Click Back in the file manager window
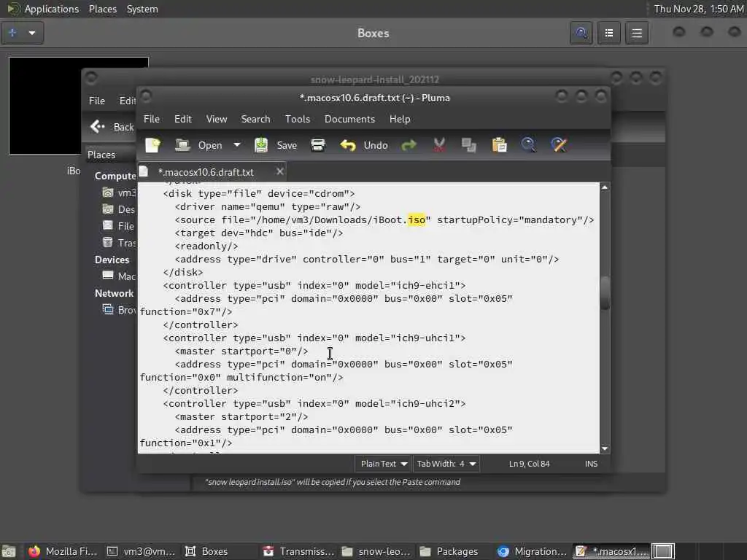The image size is (747, 560). pyautogui.click(x=112, y=127)
